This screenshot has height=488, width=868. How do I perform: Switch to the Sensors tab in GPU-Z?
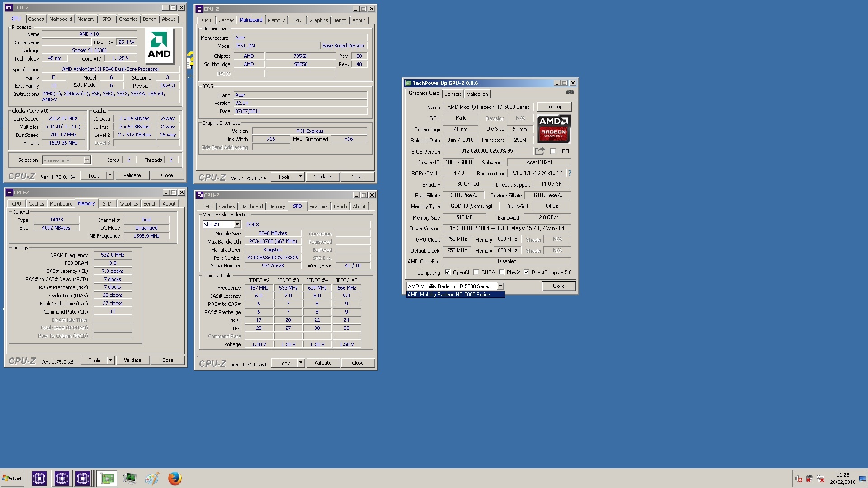point(453,94)
